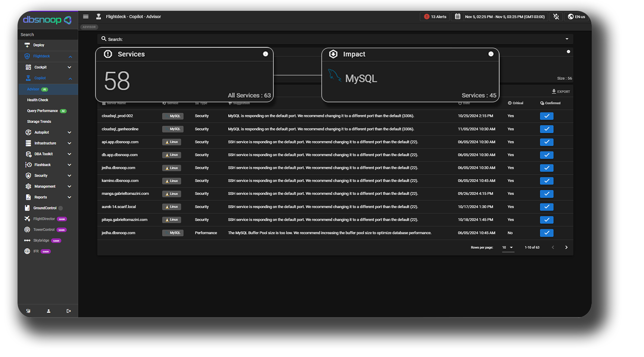This screenshot has width=644, height=357.
Task: Click the IFR globe icon
Action: pos(27,251)
